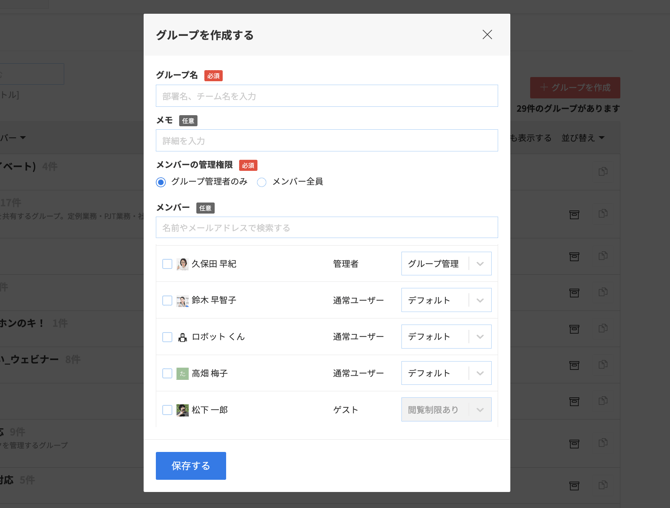Click the archive icon in the background '17件' row

[574, 214]
